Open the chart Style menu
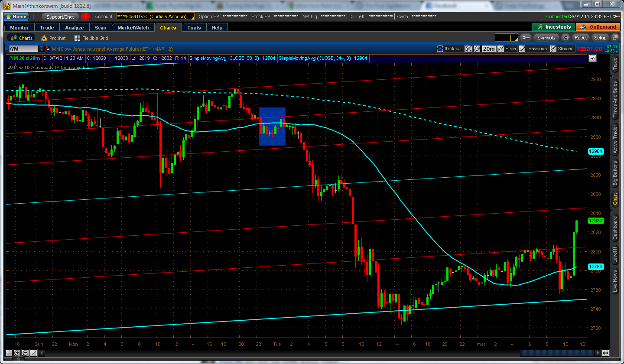Screen dimensions: 624x364 [x=507, y=49]
